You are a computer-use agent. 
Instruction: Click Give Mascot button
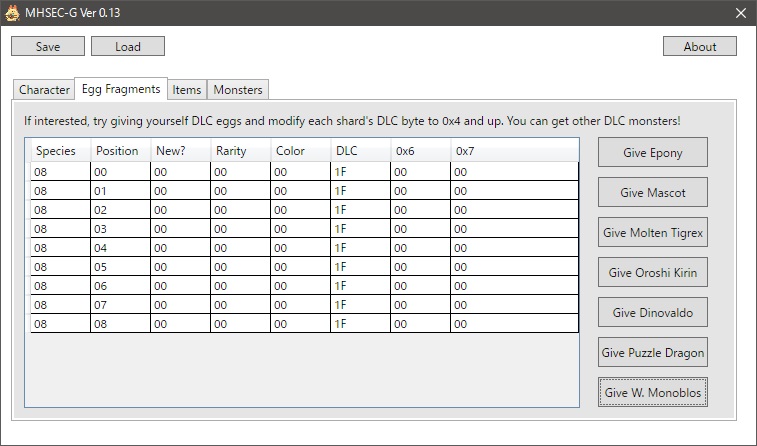tap(653, 193)
